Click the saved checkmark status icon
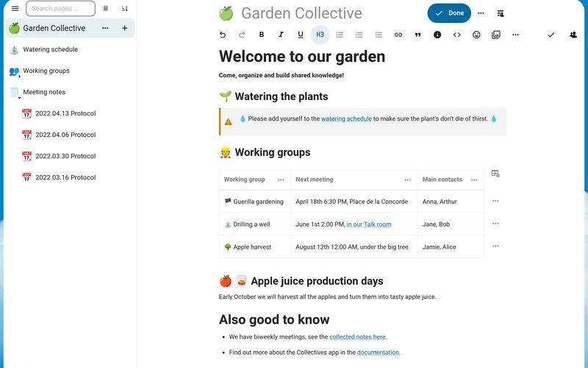Screen dimensions: 588x368 pyautogui.click(x=551, y=35)
